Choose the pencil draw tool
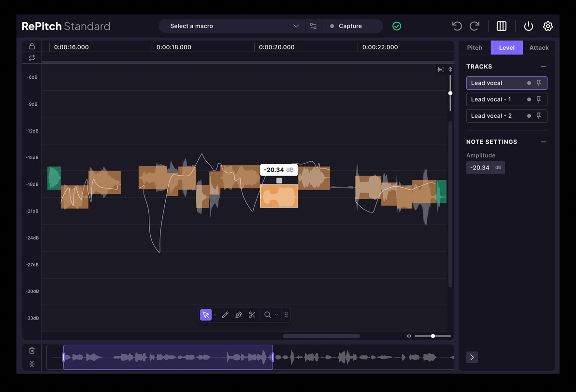Screen dimensions: 576x392 tap(225, 315)
